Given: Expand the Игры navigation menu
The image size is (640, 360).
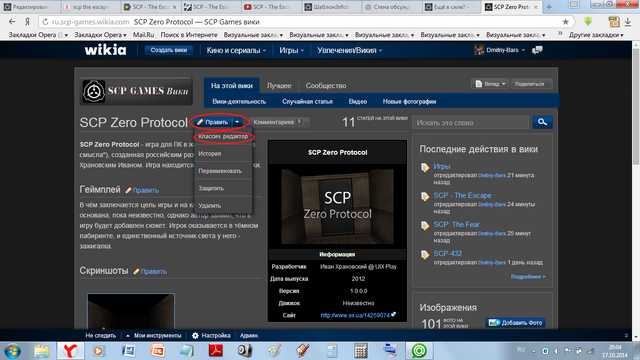Looking at the screenshot, I should 291,50.
